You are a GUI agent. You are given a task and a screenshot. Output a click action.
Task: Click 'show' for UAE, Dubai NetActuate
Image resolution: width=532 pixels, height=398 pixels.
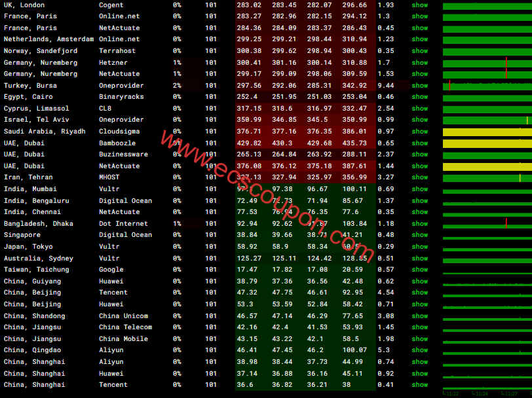(420, 166)
